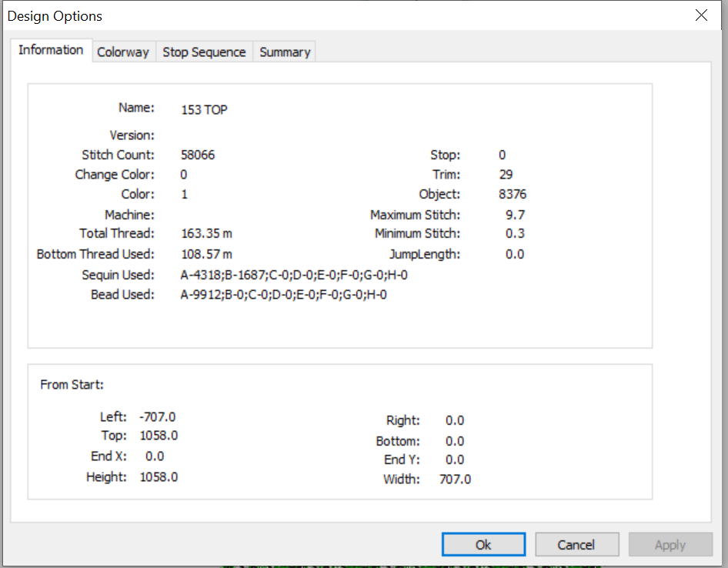The width and height of the screenshot is (728, 568).
Task: Click the Trim value 29
Action: pyautogui.click(x=506, y=175)
